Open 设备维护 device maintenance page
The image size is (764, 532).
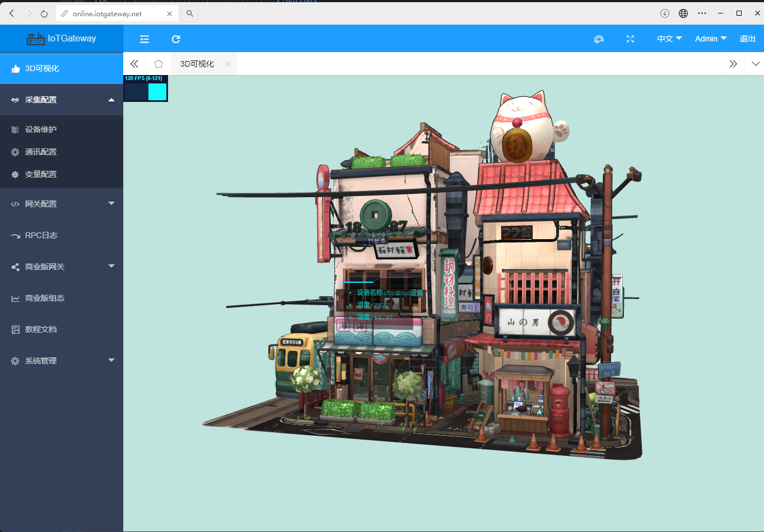point(41,129)
